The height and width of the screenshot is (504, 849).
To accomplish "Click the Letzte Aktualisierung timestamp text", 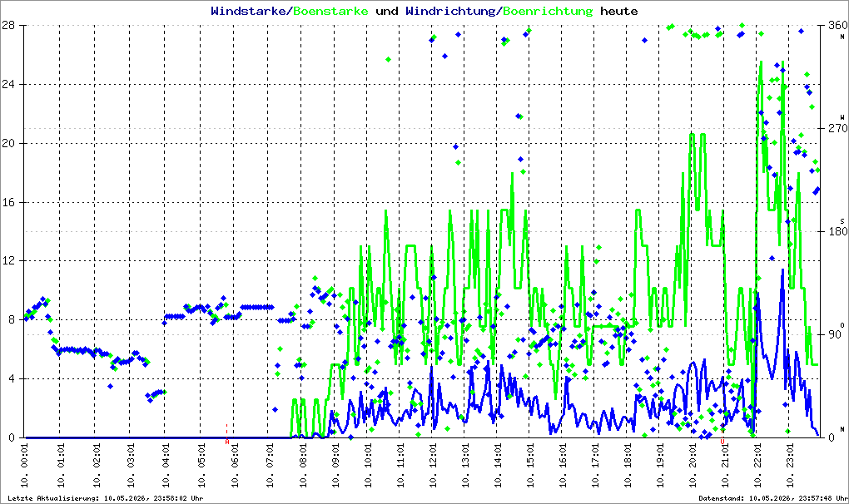I will 105,498.
